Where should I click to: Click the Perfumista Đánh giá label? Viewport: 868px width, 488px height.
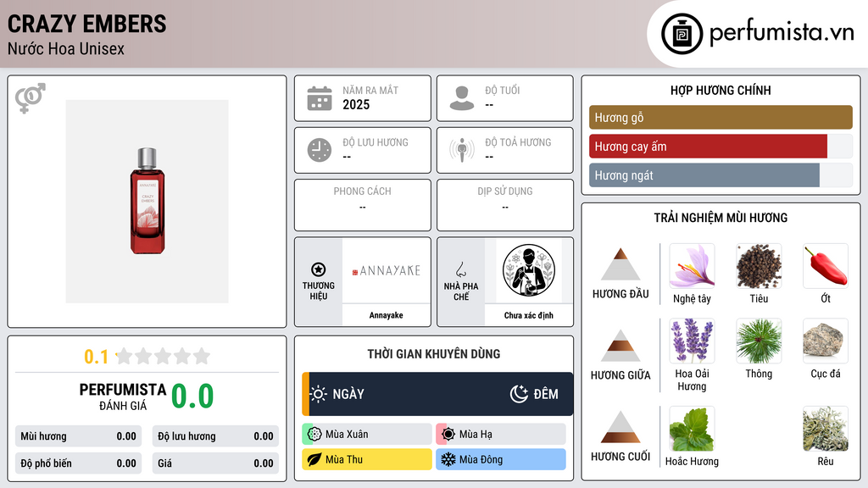123,396
